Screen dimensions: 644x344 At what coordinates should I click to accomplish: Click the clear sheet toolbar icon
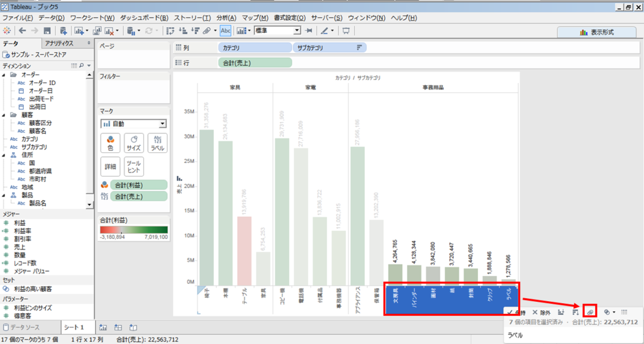[x=109, y=31]
